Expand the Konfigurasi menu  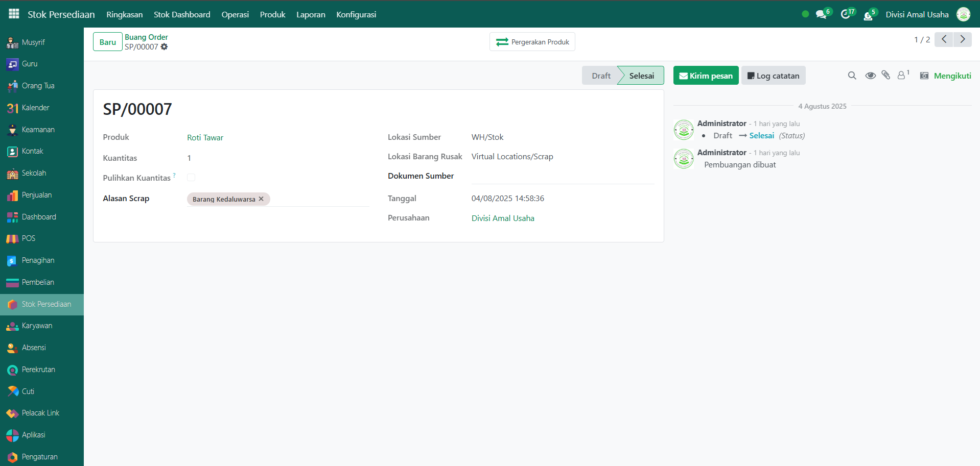tap(356, 14)
